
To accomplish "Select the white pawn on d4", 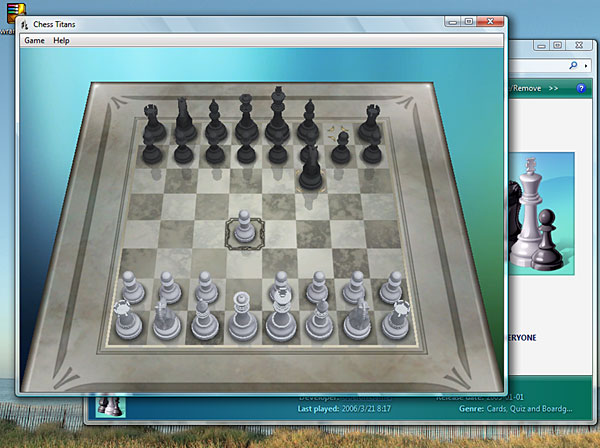I will (x=245, y=226).
